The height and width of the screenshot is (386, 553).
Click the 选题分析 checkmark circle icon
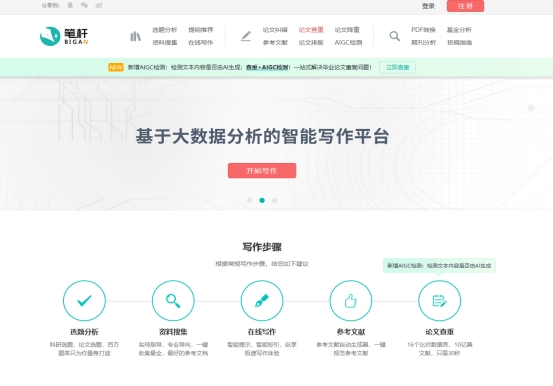[84, 301]
